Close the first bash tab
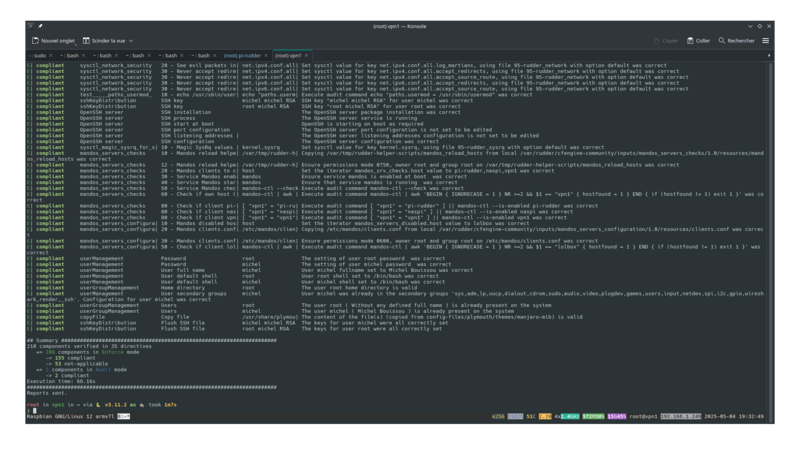800x454 pixels. (x=83, y=56)
